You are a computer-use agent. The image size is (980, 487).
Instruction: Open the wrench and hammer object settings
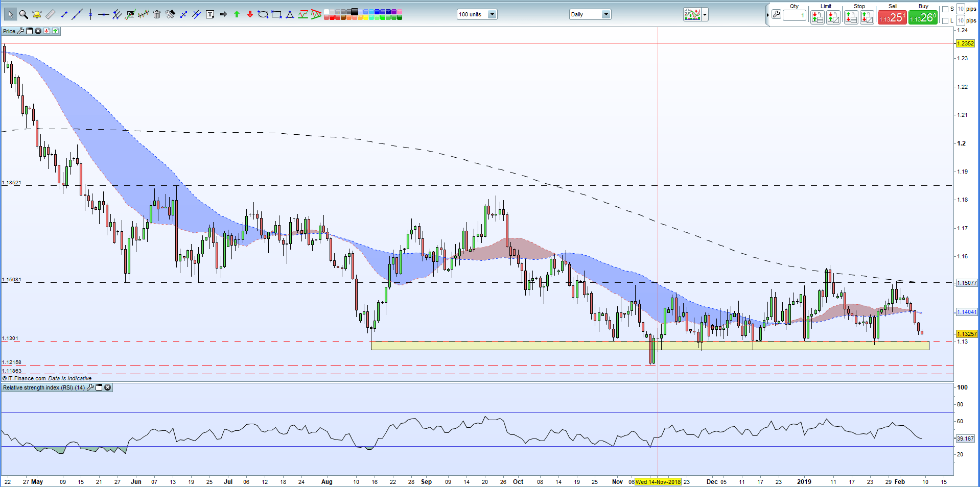tap(170, 14)
